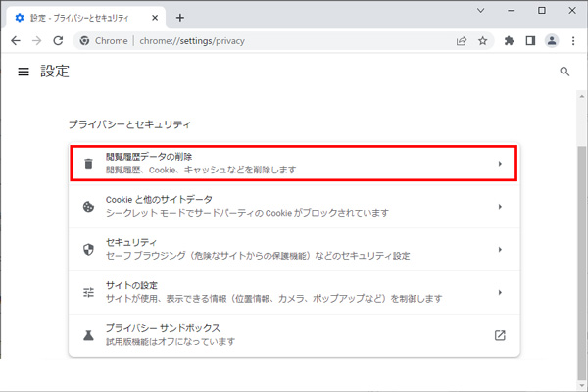Click 閲覧履歴、Cookie、キャッシュなどを削除します text
588x392 pixels.
coord(201,170)
